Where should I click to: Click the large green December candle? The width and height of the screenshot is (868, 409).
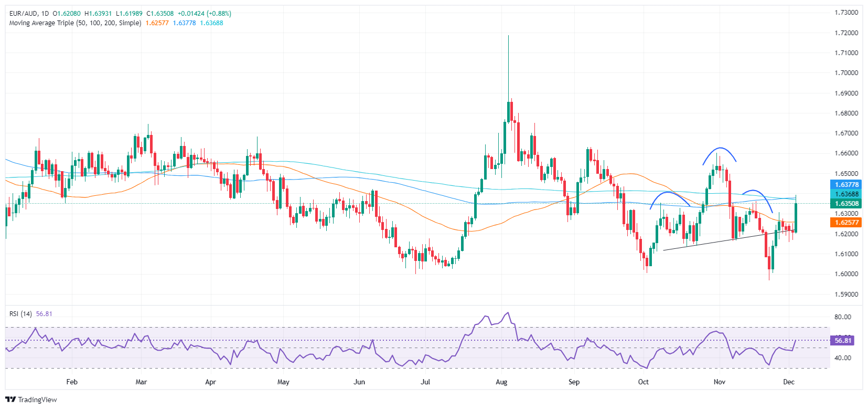click(x=796, y=217)
